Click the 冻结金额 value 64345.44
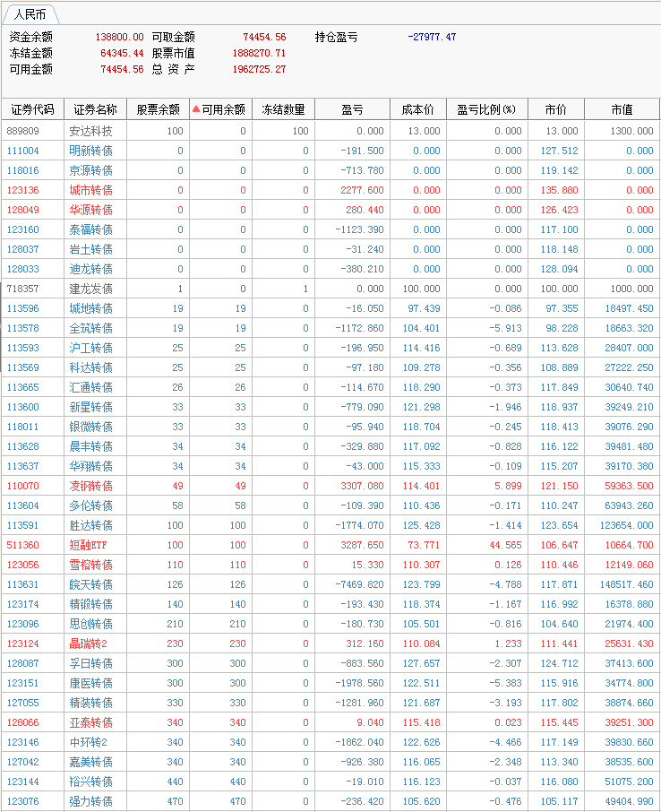The image size is (661, 812). [122, 53]
